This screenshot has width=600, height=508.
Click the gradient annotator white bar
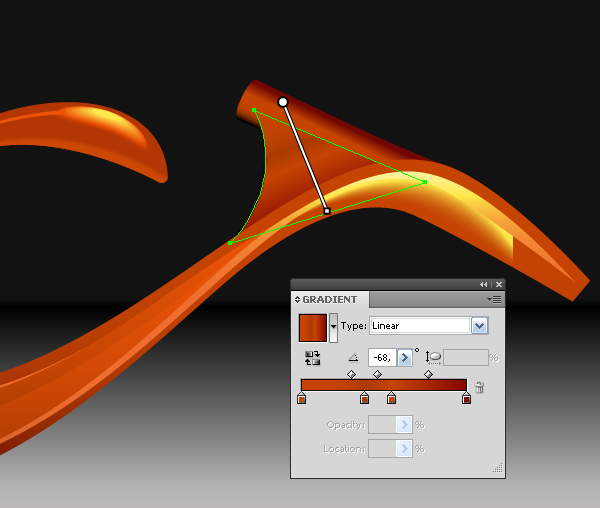click(x=305, y=156)
